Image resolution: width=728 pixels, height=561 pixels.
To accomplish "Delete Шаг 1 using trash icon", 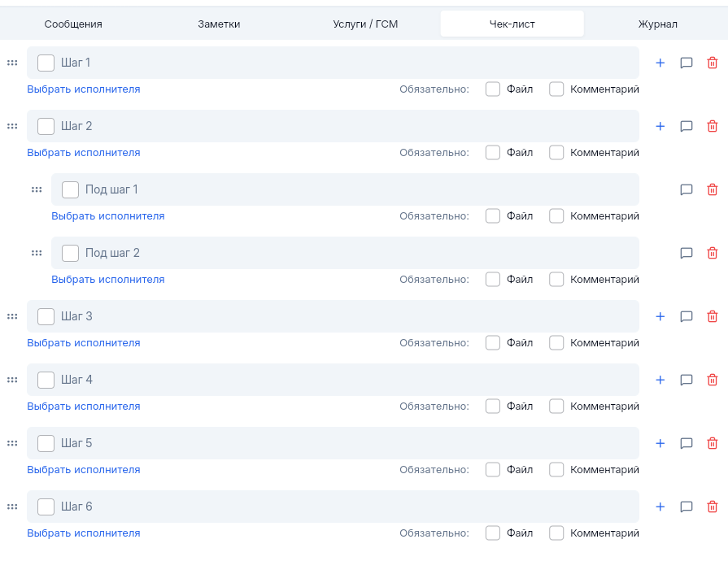I will click(x=712, y=63).
